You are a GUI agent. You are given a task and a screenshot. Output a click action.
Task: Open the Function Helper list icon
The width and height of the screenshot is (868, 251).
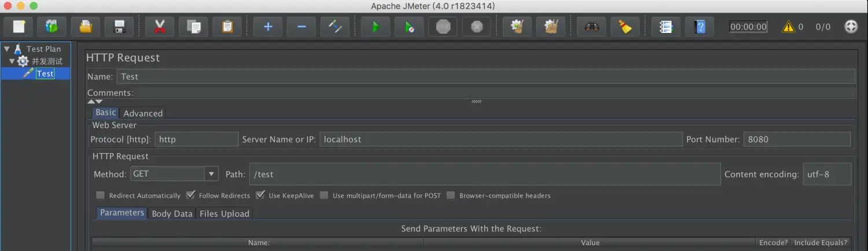pos(665,27)
